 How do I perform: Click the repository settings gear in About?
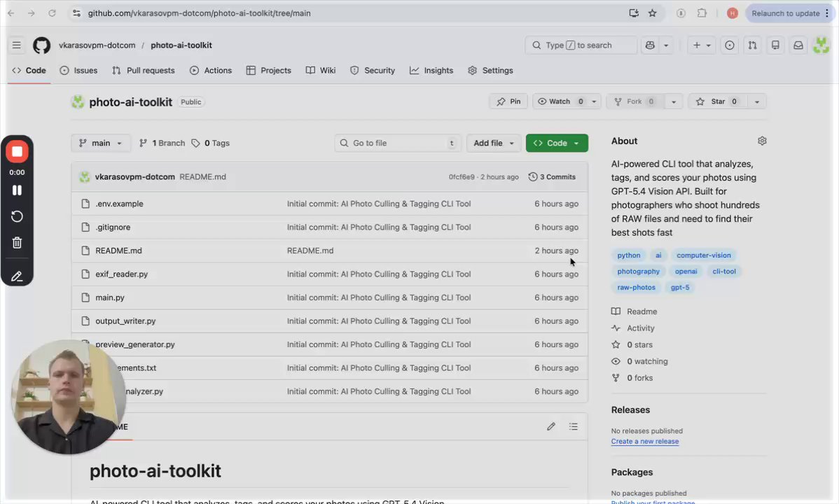point(762,141)
